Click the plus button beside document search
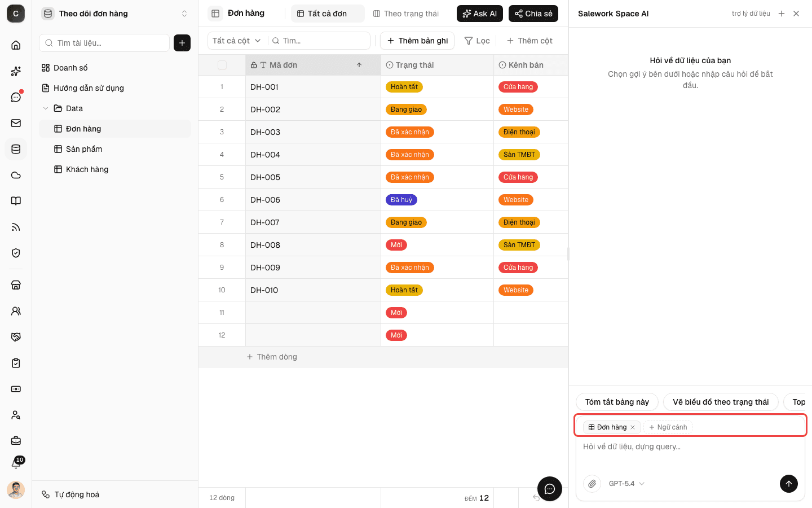 [182, 43]
